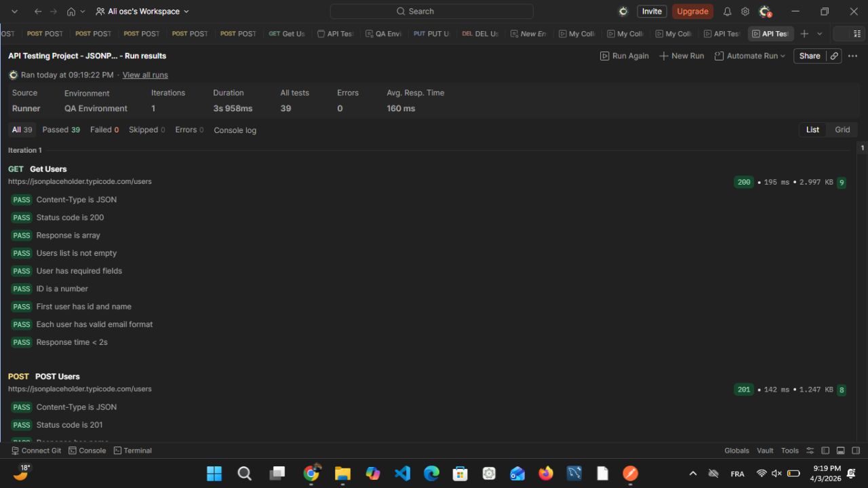Image resolution: width=868 pixels, height=488 pixels.
Task: Click the Share button
Action: (x=810, y=56)
